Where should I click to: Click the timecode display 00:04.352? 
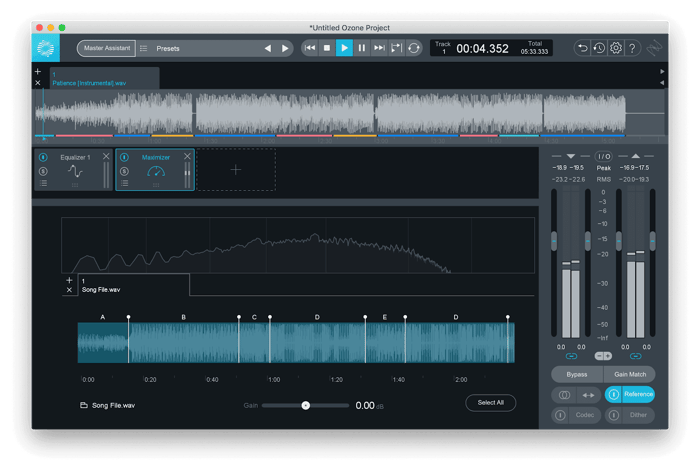pyautogui.click(x=482, y=48)
